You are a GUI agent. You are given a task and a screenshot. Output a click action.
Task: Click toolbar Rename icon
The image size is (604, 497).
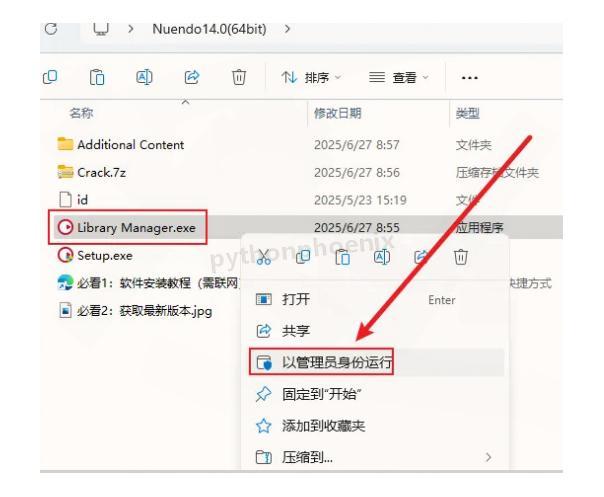point(144,77)
